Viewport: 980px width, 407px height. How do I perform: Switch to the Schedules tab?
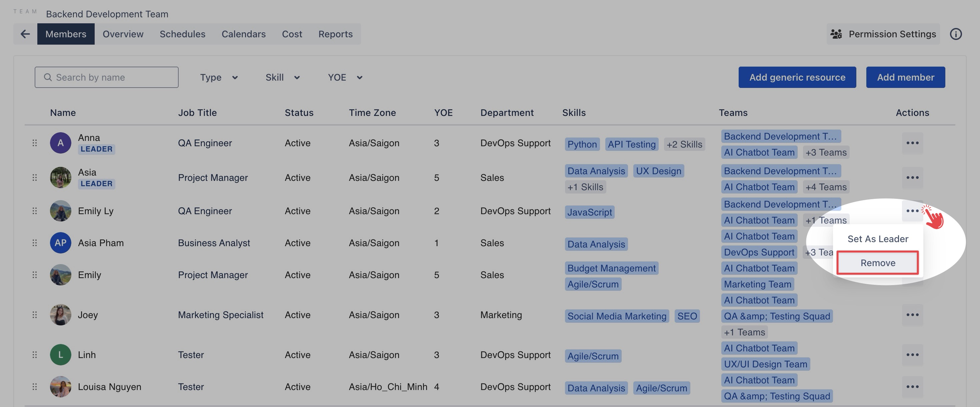coord(182,34)
